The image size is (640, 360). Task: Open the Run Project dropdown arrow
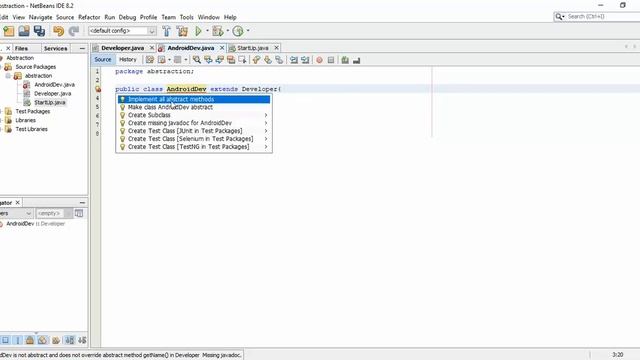(x=207, y=31)
